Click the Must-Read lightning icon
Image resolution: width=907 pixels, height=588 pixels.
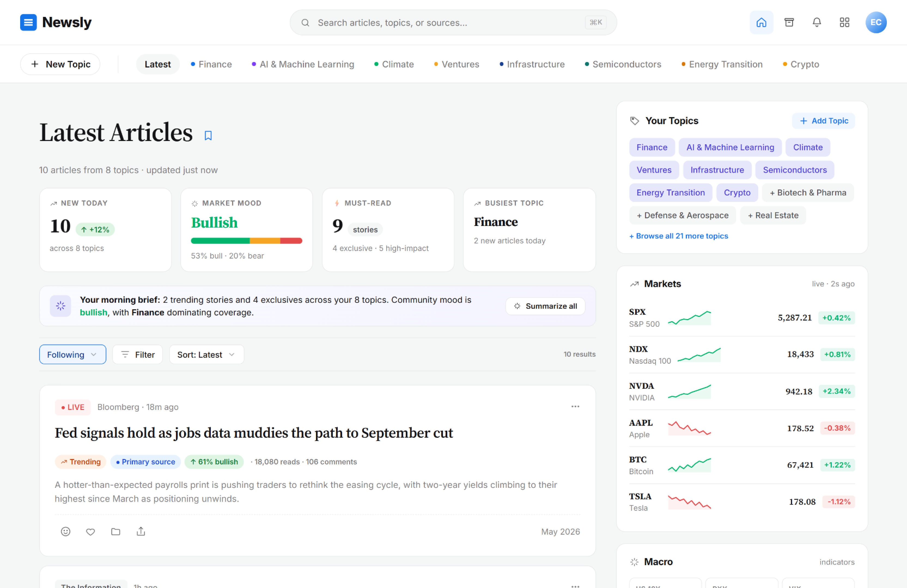pyautogui.click(x=337, y=203)
